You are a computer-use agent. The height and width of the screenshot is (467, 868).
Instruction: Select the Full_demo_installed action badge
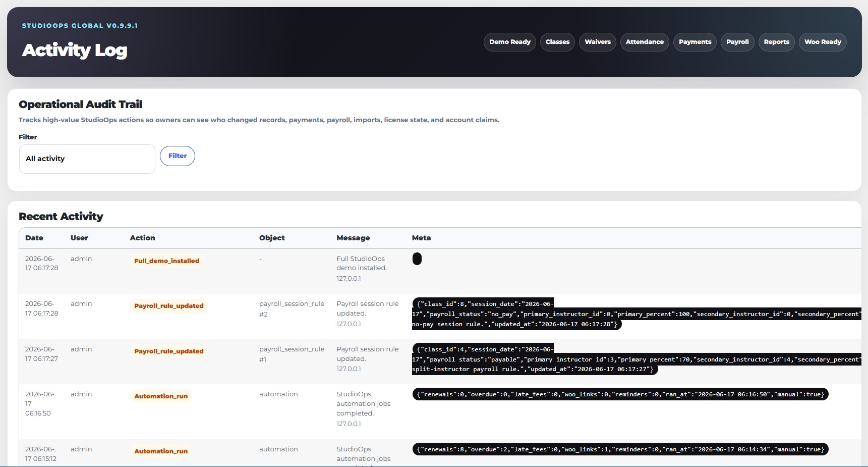tap(166, 261)
